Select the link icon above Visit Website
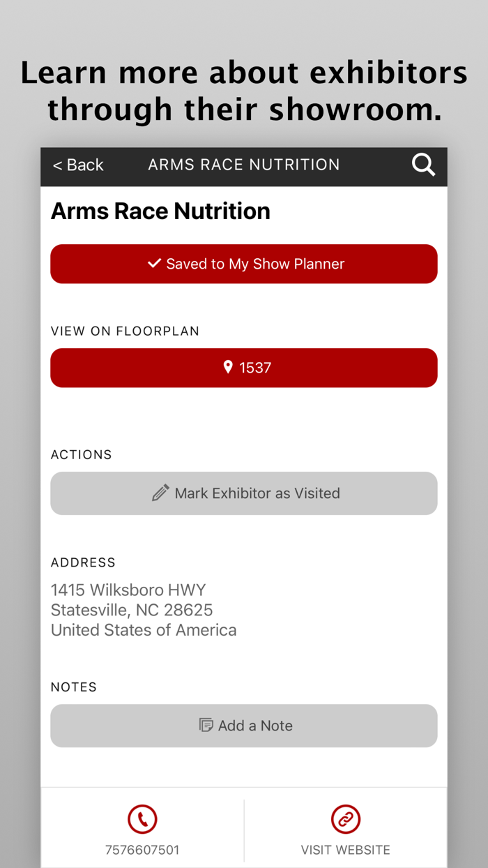This screenshot has height=868, width=488. [344, 819]
